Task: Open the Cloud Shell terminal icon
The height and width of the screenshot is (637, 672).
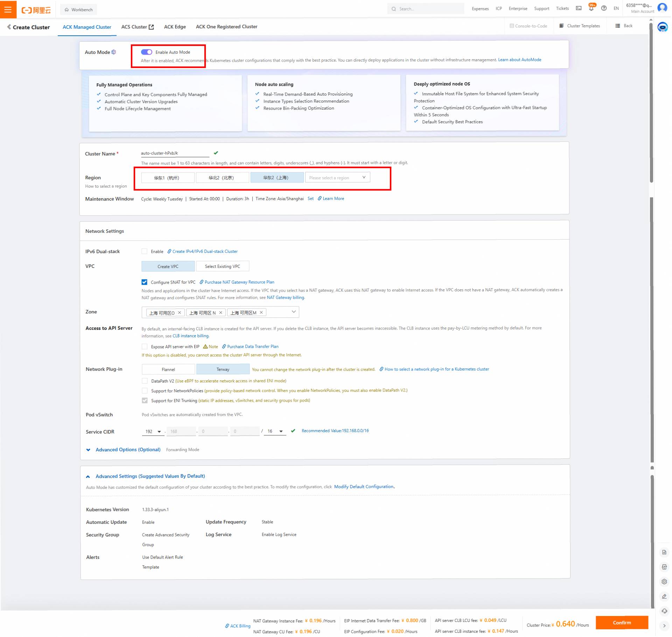Action: click(579, 8)
